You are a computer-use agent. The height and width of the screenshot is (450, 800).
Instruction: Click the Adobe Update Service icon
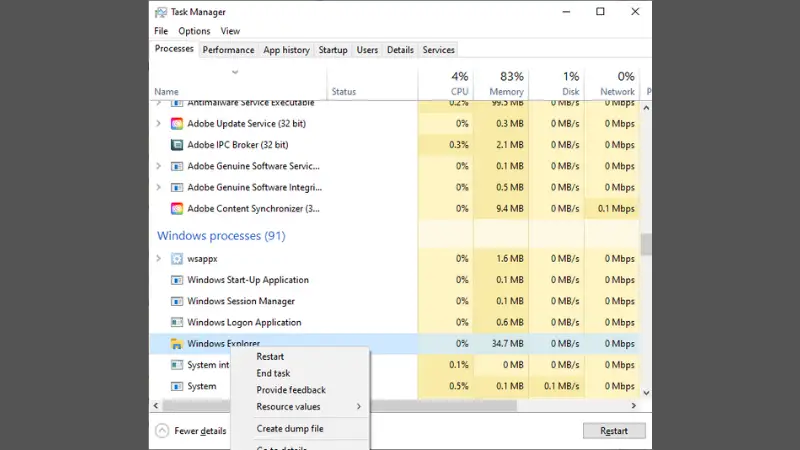pos(177,123)
